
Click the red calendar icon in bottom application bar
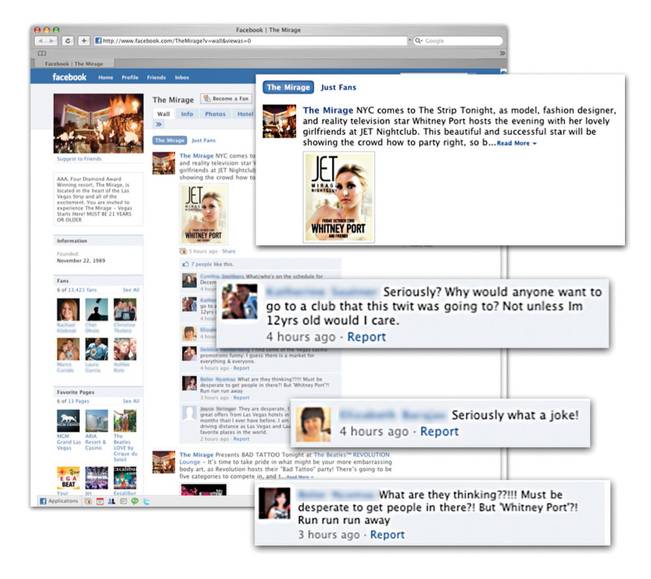pos(100,501)
